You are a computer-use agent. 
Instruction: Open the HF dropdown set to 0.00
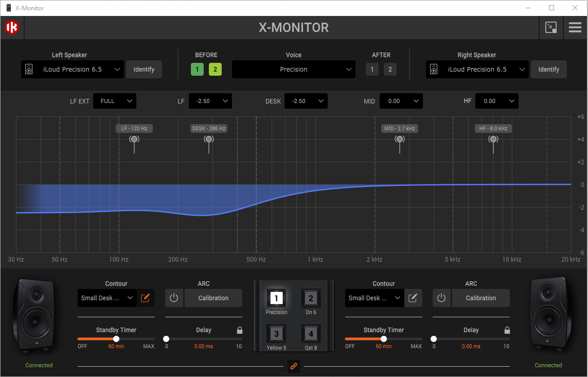tap(497, 101)
